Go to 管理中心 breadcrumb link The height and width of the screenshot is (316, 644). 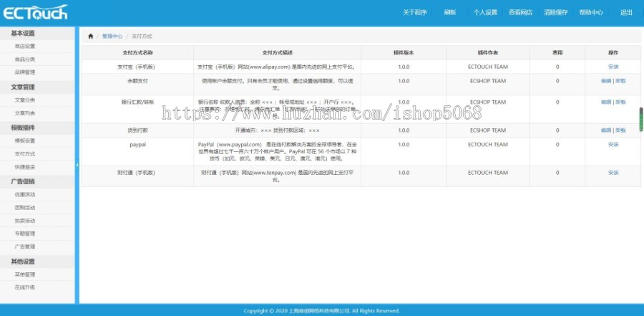tap(112, 37)
